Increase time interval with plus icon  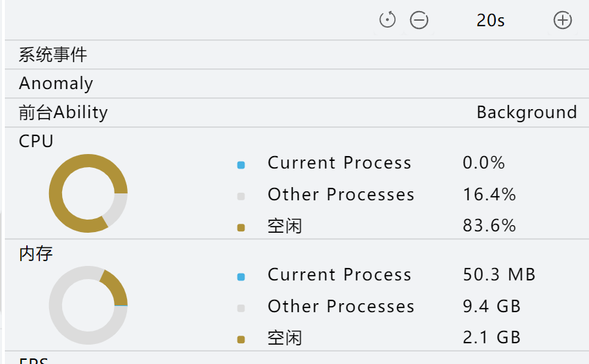(x=562, y=20)
